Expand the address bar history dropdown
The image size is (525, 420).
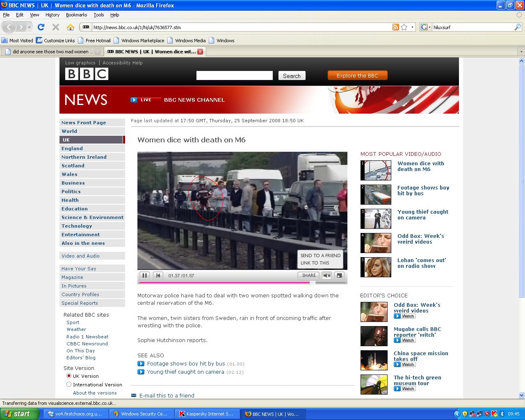[x=412, y=27]
